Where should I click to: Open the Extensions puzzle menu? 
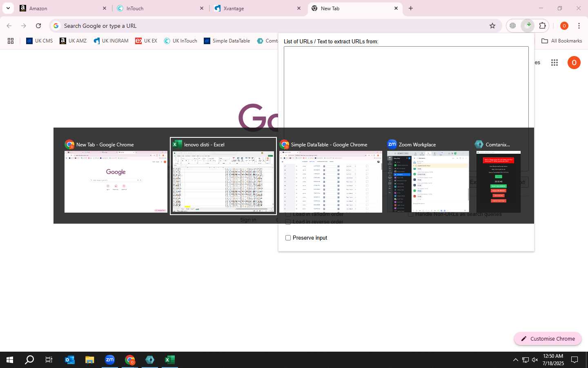point(543,26)
